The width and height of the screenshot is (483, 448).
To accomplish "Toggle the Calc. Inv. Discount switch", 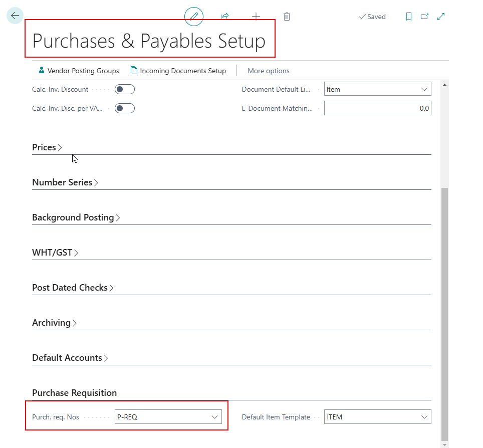I will coord(125,89).
